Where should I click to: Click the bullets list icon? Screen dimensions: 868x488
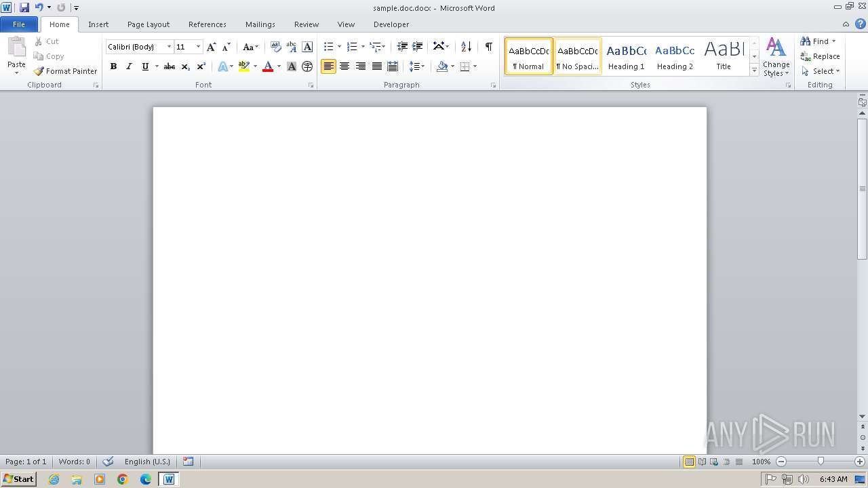(x=328, y=47)
